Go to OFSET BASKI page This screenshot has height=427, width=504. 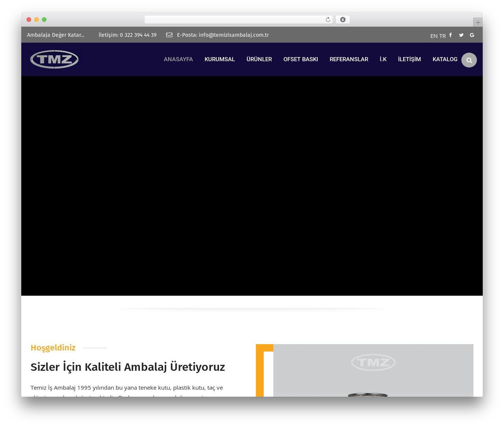(x=301, y=59)
